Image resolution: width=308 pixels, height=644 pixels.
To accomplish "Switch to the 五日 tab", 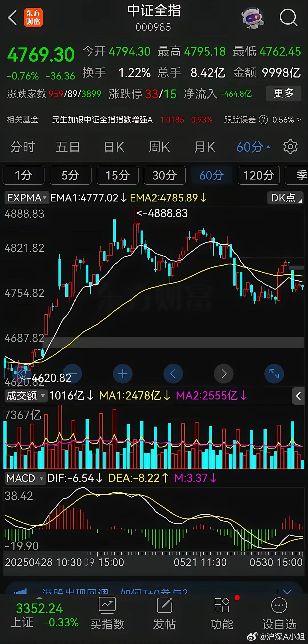I will coord(68,147).
